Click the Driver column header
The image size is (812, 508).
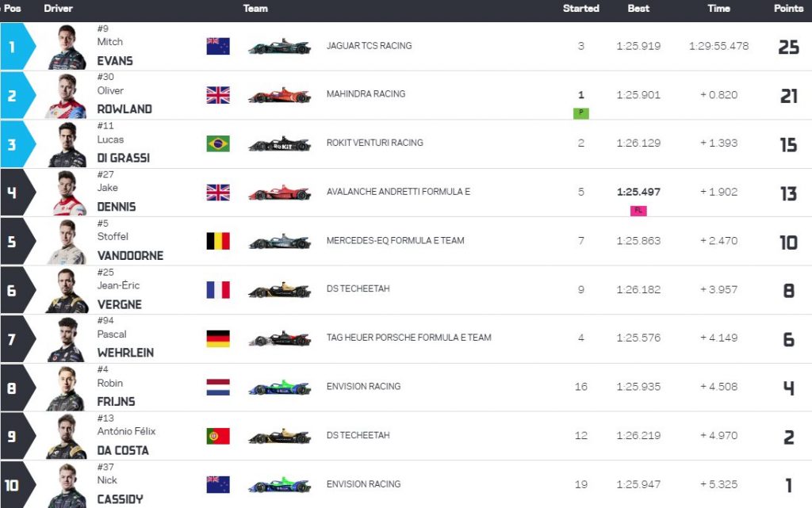click(59, 8)
